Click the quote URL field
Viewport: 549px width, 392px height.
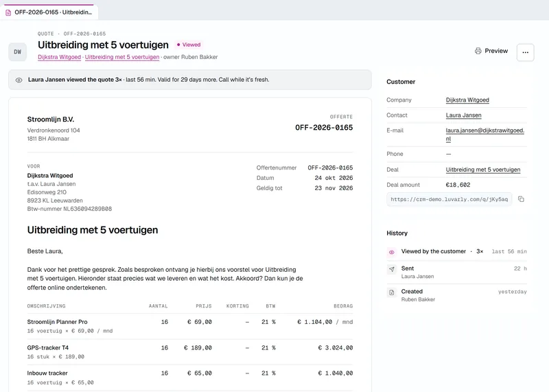(x=449, y=199)
